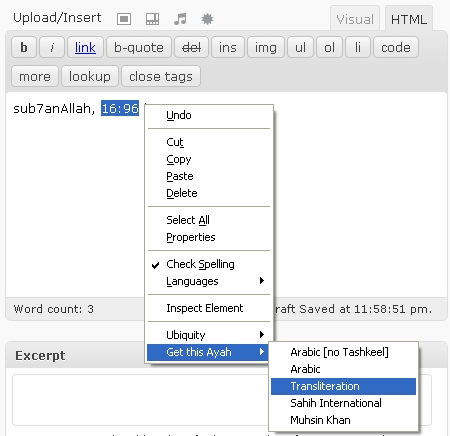Click the Add Video upload icon
Viewport: 450px width, 436px height.
(x=152, y=19)
